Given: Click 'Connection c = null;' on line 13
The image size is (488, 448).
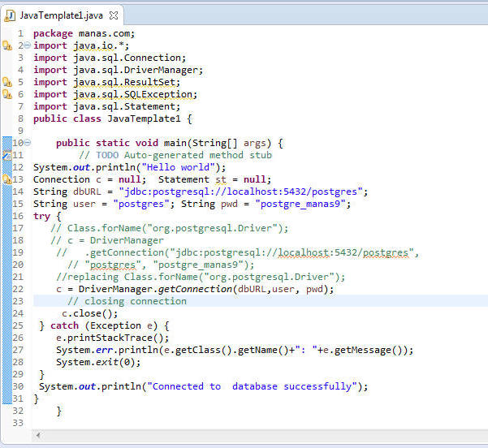Looking at the screenshot, I should (89, 179).
